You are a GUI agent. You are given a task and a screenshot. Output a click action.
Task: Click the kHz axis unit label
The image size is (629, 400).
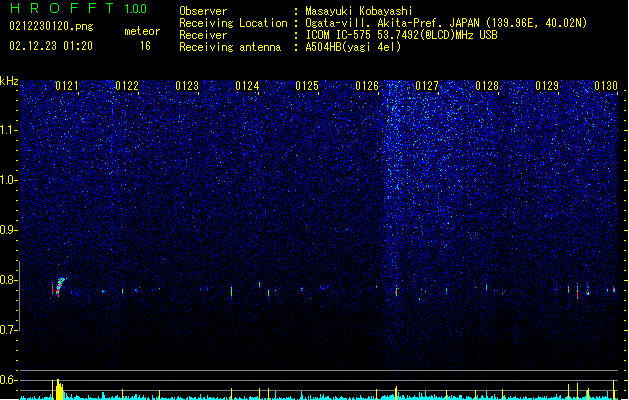[9, 81]
